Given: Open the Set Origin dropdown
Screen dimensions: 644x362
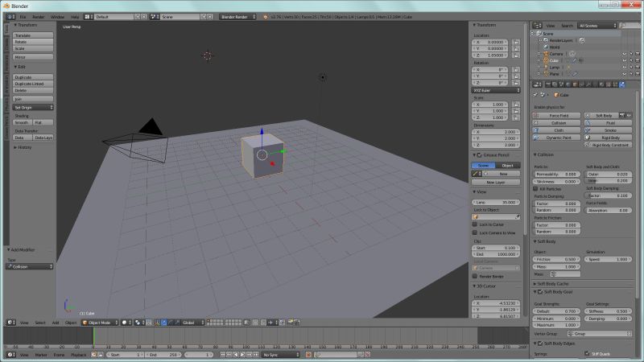Looking at the screenshot, I should pyautogui.click(x=33, y=108).
